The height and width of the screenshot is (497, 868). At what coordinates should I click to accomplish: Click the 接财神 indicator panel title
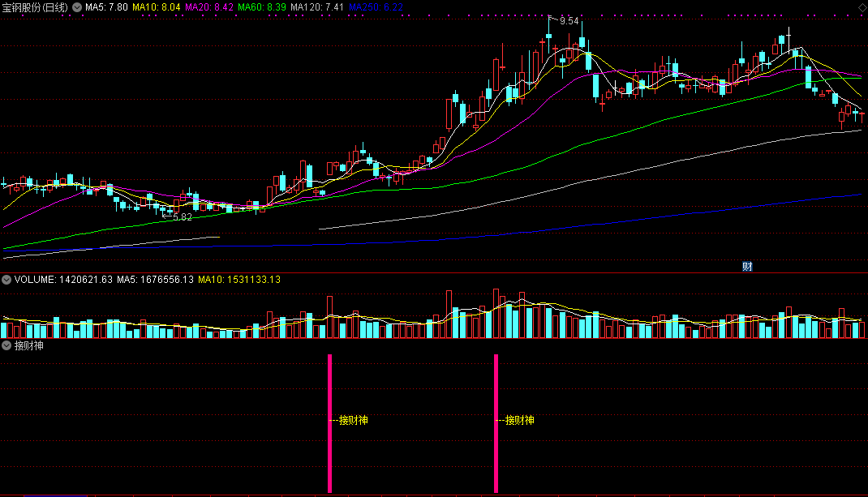tap(28, 346)
